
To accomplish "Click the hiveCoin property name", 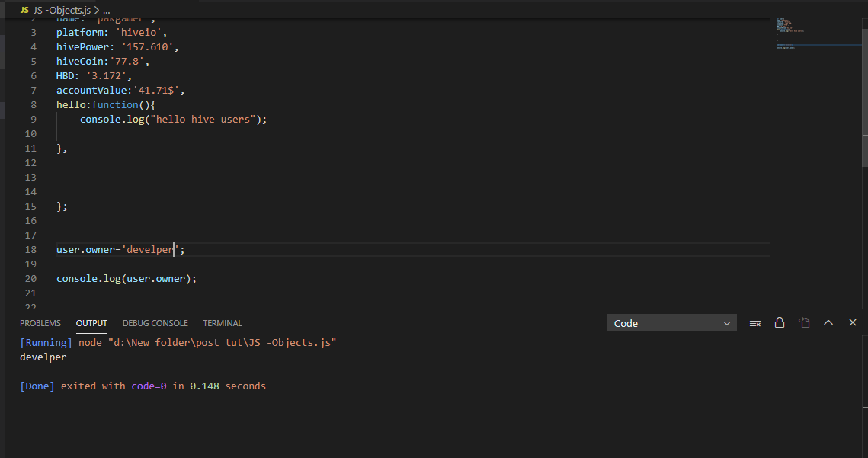I will pyautogui.click(x=80, y=62).
